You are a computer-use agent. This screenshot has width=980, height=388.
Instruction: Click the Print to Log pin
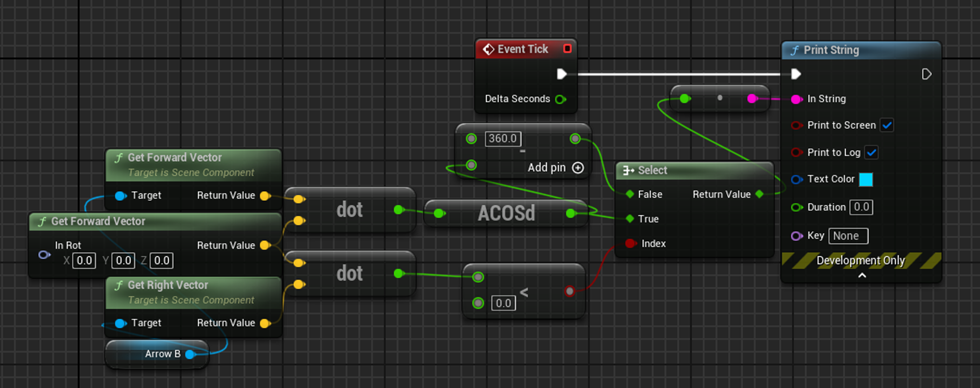click(x=796, y=152)
